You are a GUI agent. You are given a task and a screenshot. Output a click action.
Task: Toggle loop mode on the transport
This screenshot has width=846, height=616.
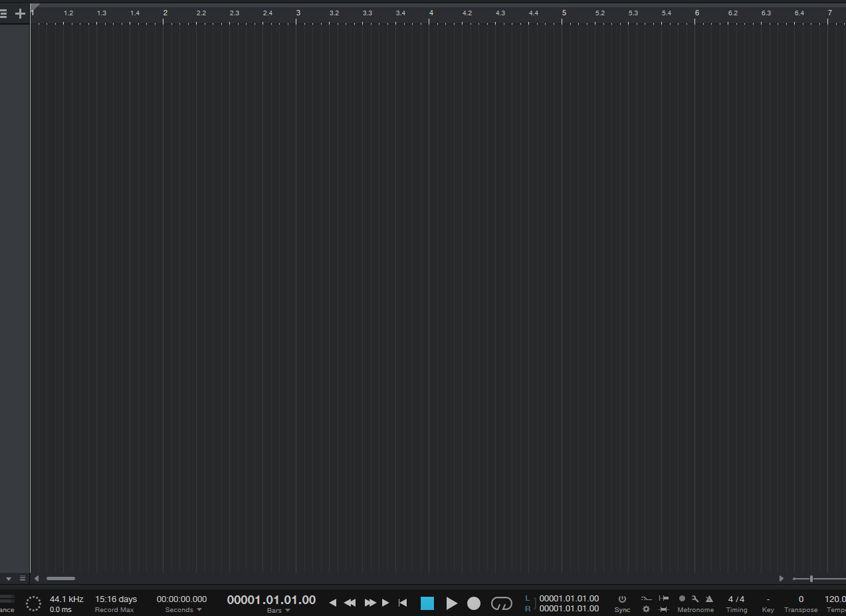502,603
